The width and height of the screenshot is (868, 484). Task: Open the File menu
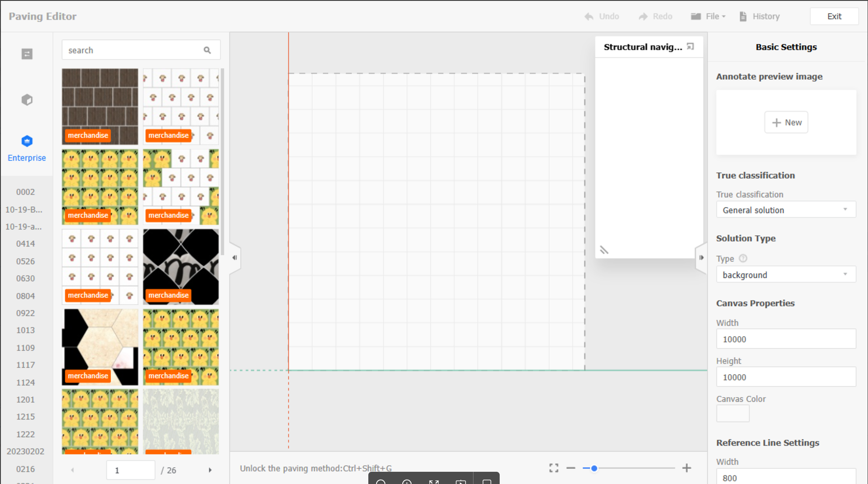click(x=708, y=16)
